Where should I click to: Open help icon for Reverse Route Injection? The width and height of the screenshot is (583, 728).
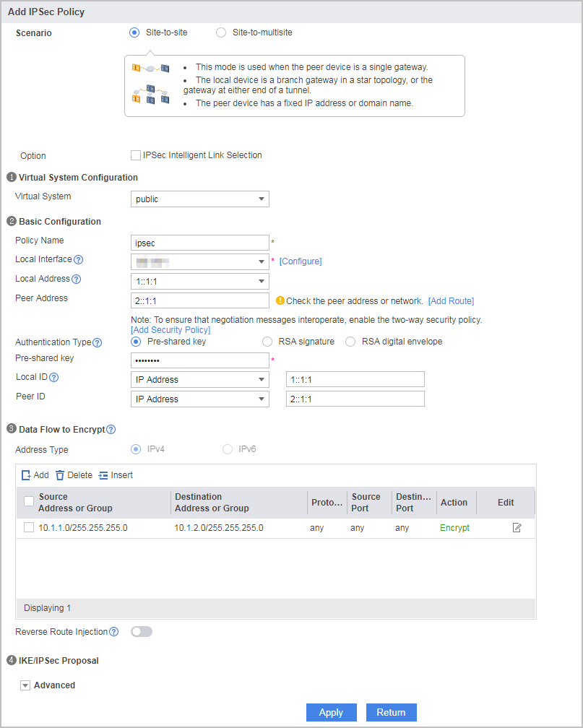pos(114,632)
